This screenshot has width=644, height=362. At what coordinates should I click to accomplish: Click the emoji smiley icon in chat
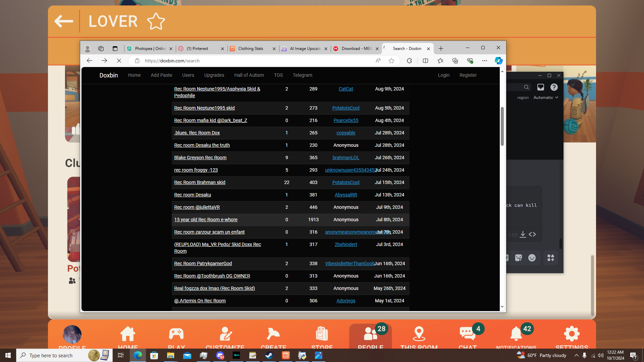tap(532, 258)
